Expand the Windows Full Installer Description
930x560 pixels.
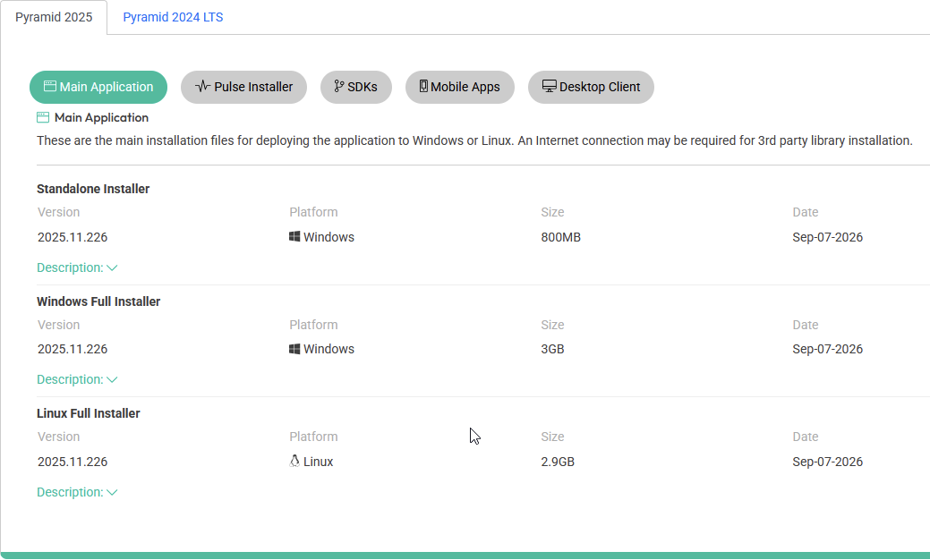pyautogui.click(x=77, y=379)
